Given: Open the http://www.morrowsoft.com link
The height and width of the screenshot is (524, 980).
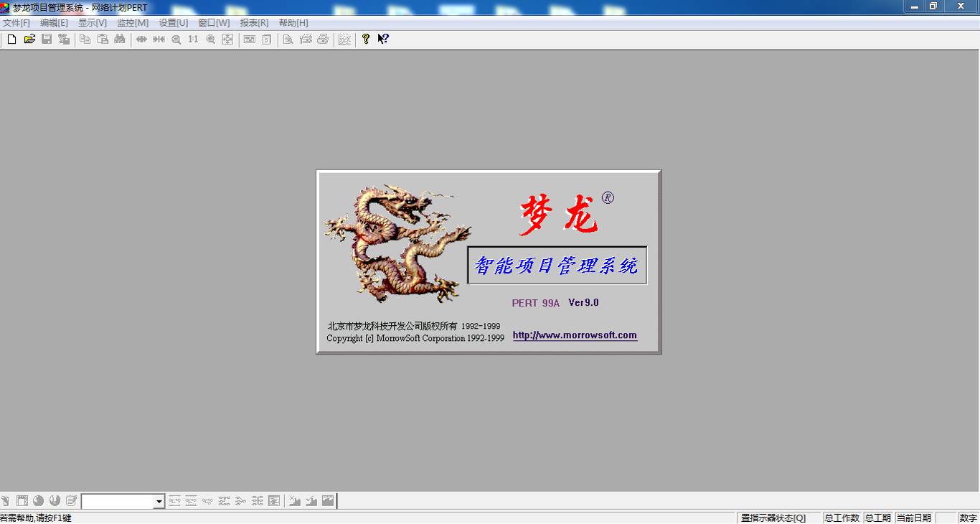Looking at the screenshot, I should pos(575,335).
